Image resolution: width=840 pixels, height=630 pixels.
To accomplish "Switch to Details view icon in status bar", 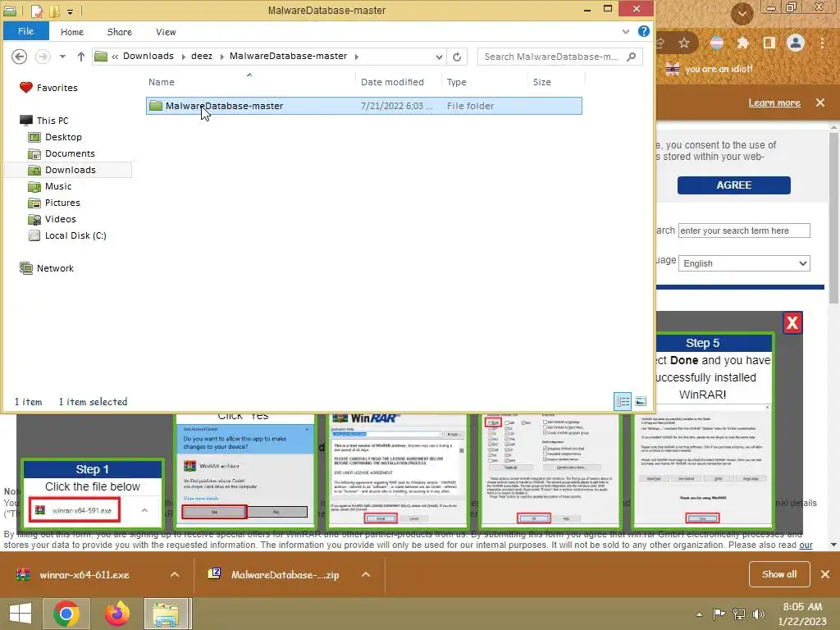I will pos(623,401).
